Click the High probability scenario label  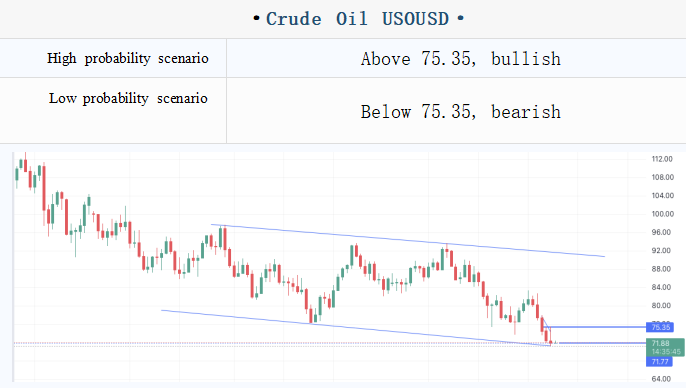pyautogui.click(x=128, y=58)
